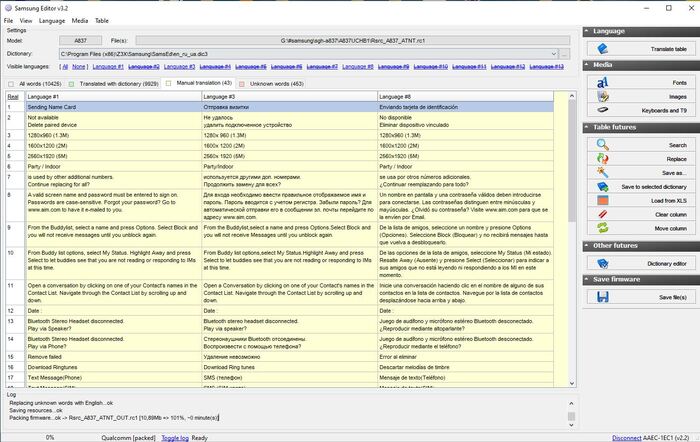The image size is (700, 442).
Task: Show All visible languages link
Action: (65, 67)
